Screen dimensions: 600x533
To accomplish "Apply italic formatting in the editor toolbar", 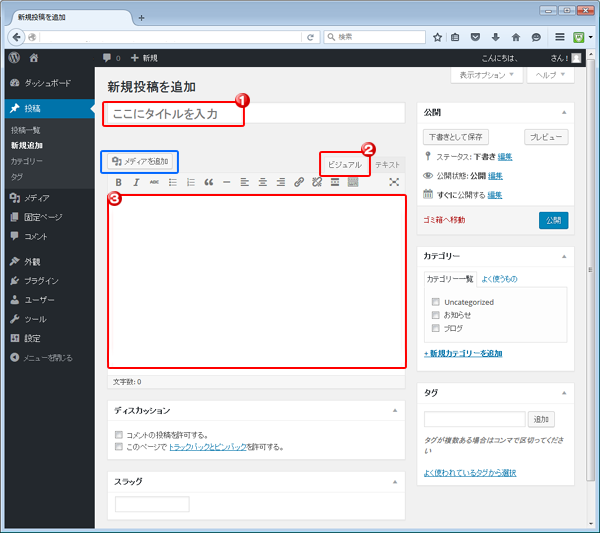I will click(136, 182).
